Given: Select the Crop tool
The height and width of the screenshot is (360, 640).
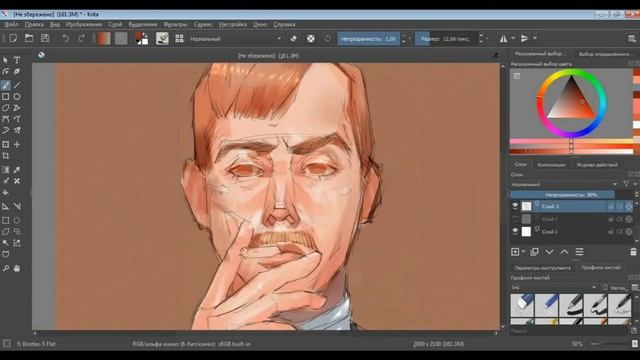Looking at the screenshot, I should pyautogui.click(x=5, y=156).
